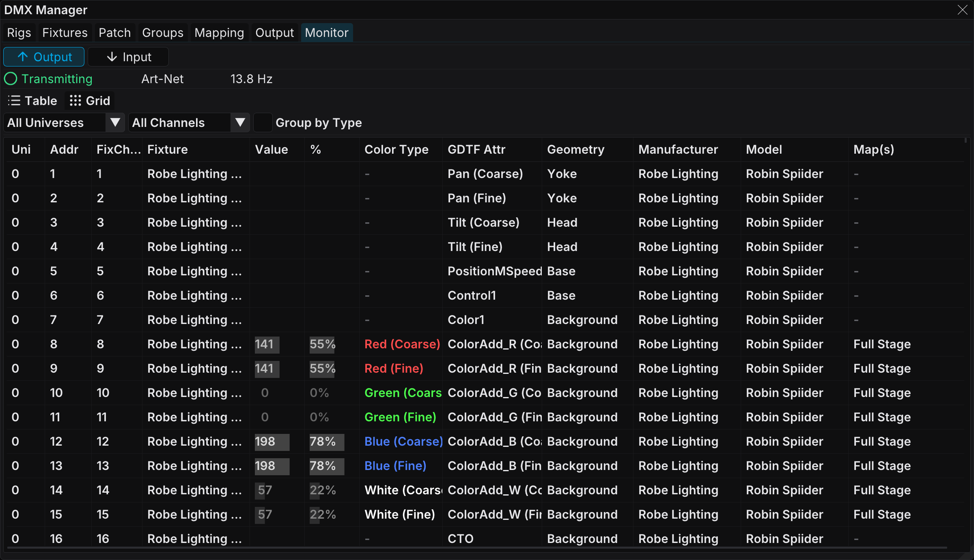Open the All Channels dropdown
Screen dimensions: 974x560
(x=189, y=122)
